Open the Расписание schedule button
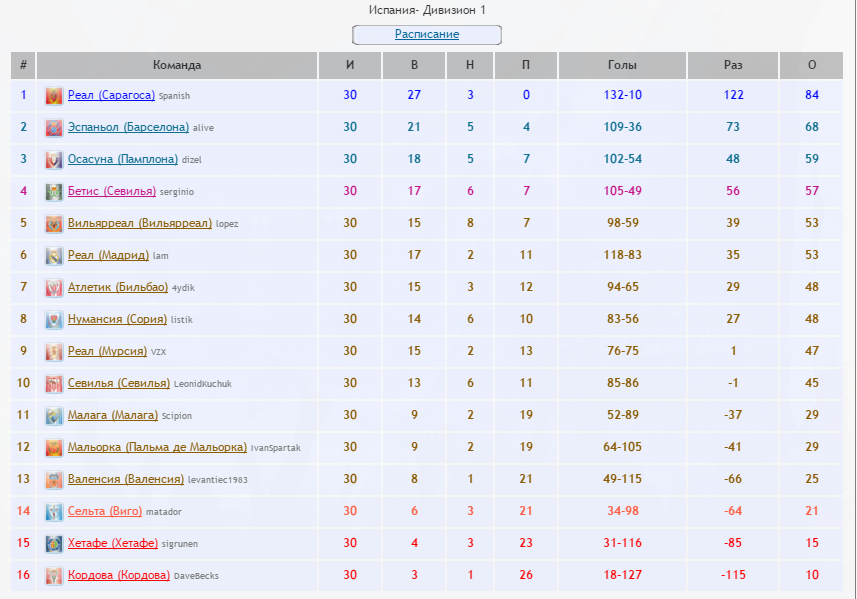857x599 pixels. pos(427,34)
